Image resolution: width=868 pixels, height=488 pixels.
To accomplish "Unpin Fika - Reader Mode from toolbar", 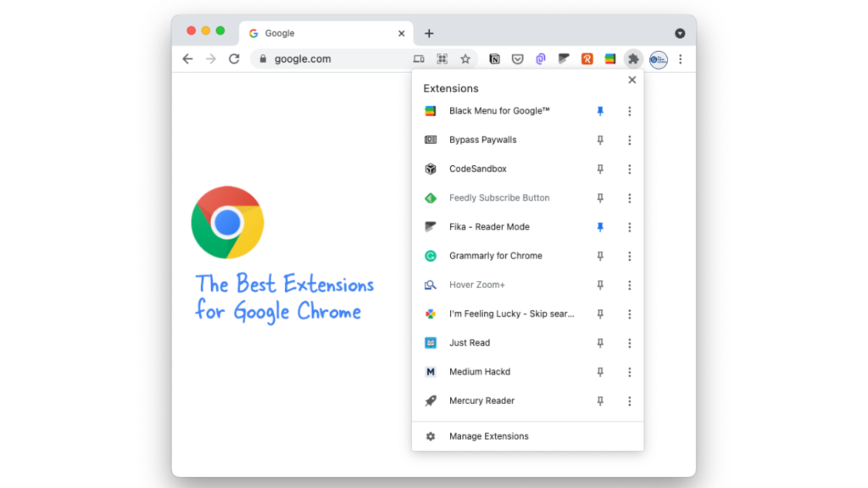I will point(600,227).
